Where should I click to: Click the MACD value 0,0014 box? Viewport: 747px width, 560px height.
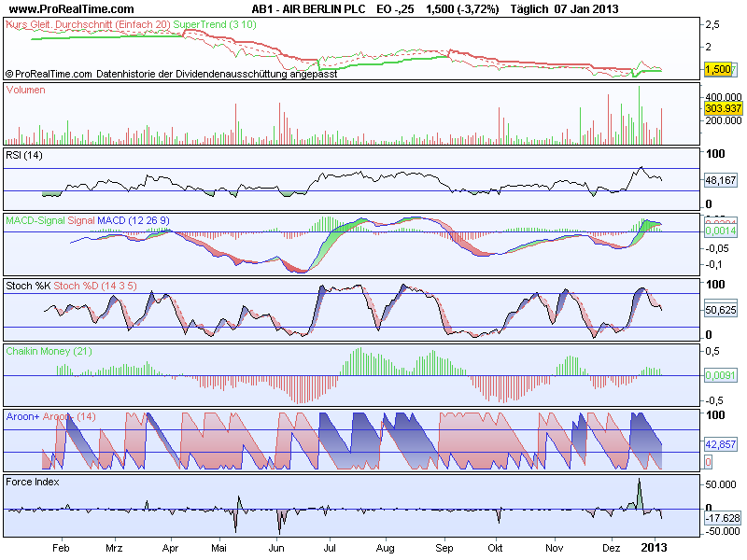720,231
